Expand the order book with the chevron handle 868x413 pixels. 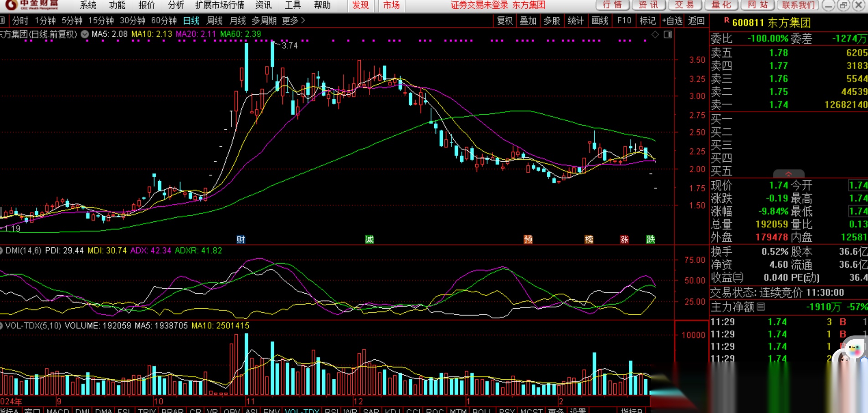point(789,174)
